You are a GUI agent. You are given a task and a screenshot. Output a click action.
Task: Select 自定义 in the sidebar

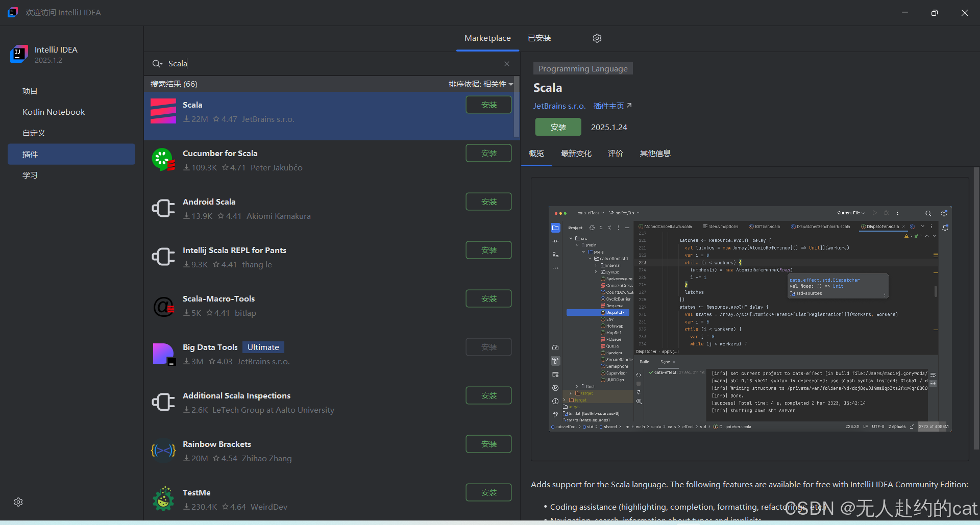coord(71,133)
